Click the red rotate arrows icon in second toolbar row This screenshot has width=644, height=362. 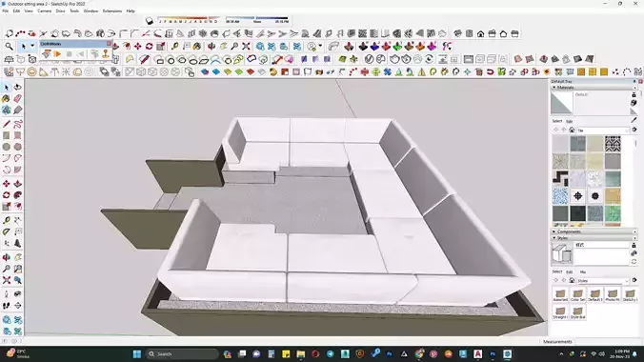[149, 47]
